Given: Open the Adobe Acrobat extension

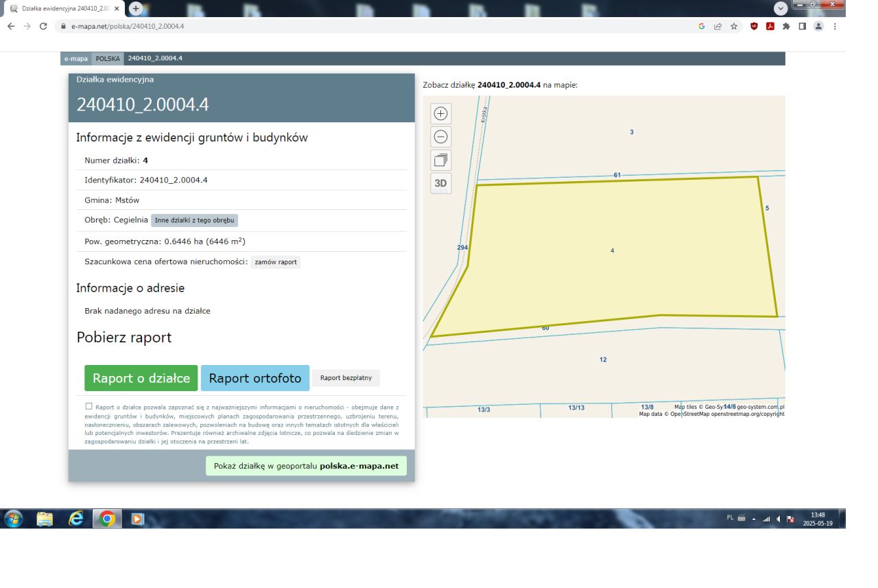Looking at the screenshot, I should coord(770,26).
